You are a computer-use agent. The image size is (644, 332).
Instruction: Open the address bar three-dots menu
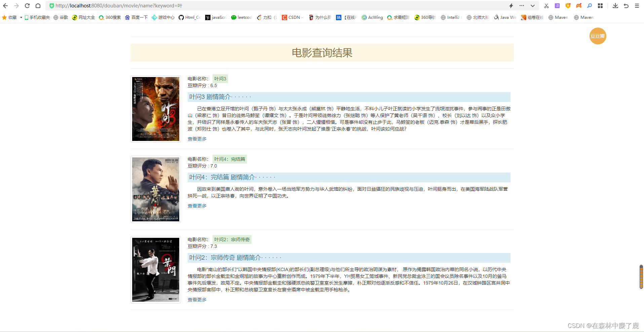coord(522,6)
